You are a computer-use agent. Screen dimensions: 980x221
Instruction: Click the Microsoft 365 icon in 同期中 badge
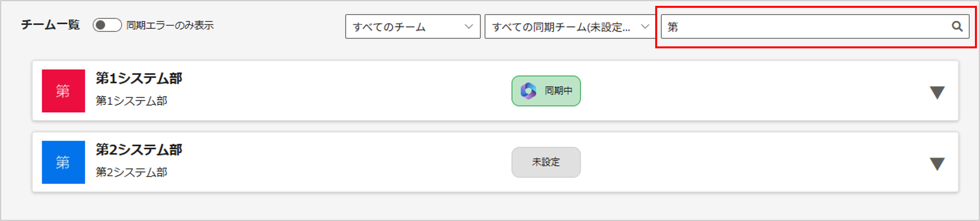[528, 91]
